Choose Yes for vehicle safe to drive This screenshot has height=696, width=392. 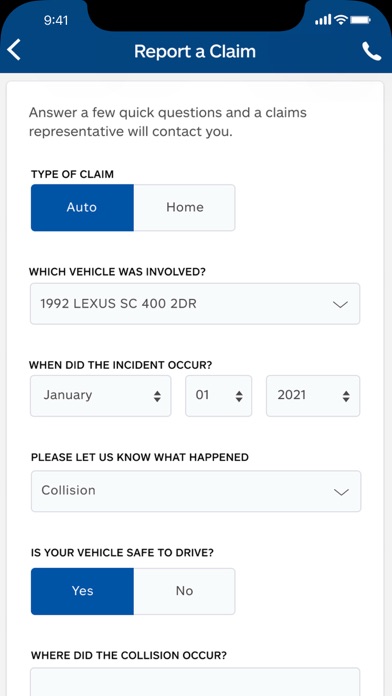click(82, 591)
